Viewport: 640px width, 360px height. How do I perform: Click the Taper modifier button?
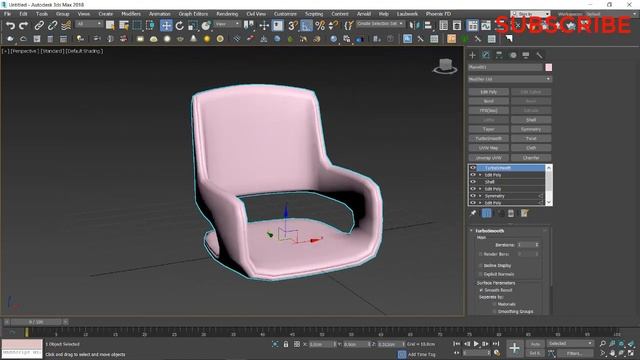click(x=489, y=129)
